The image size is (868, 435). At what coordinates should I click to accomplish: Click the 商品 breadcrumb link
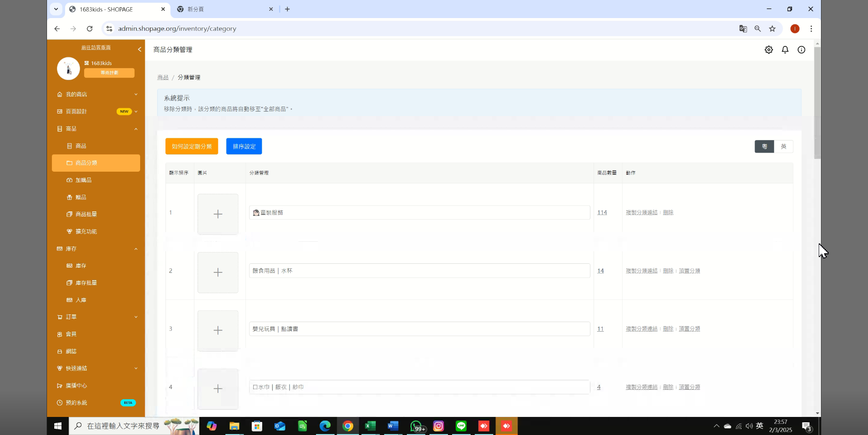(163, 78)
